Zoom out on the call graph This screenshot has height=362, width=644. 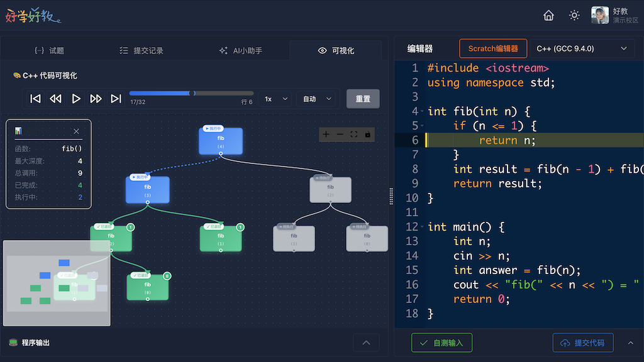340,134
